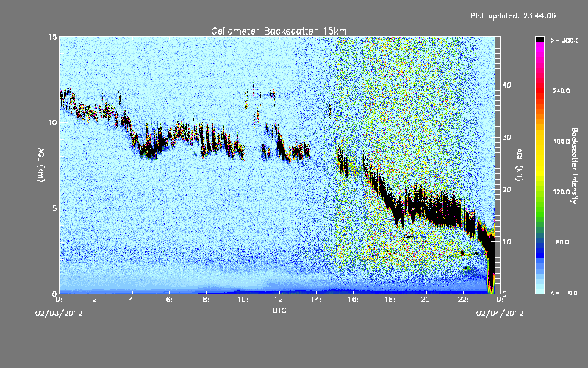588x368 pixels.
Task: Click the '18:' hour tick label
Action: click(x=390, y=300)
